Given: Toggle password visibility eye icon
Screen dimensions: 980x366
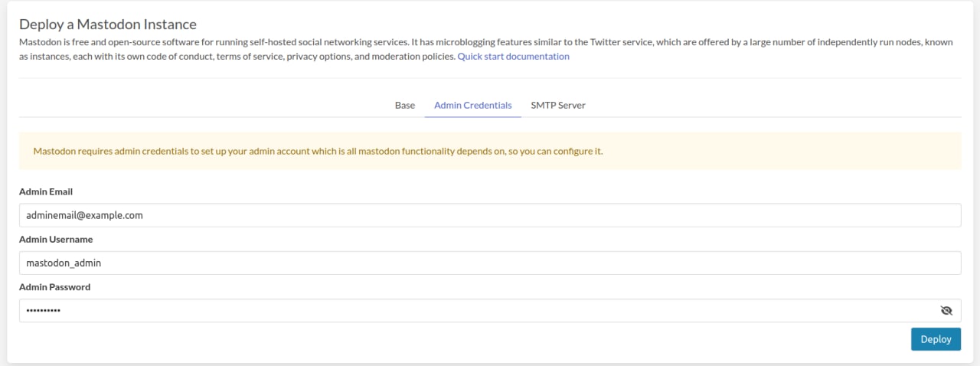Looking at the screenshot, I should (x=946, y=310).
